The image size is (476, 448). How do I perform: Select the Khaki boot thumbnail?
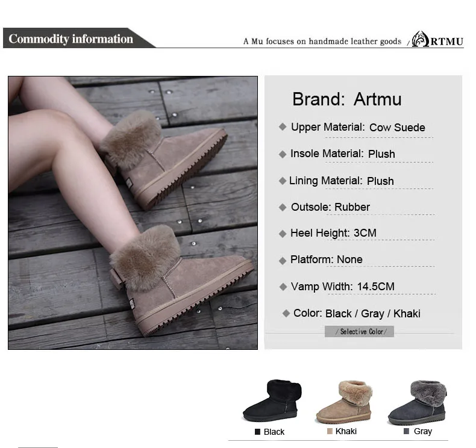pyautogui.click(x=344, y=402)
